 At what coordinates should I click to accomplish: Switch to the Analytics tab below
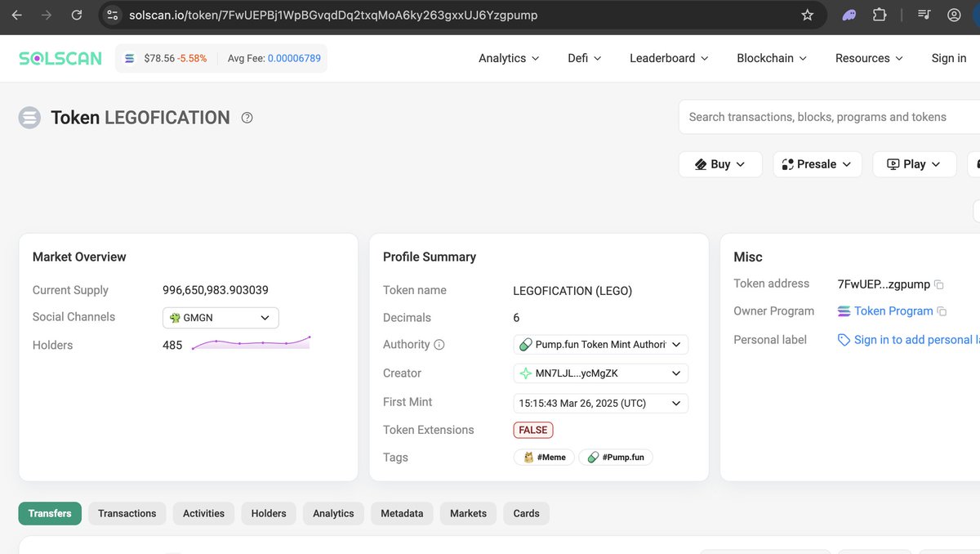coord(333,513)
